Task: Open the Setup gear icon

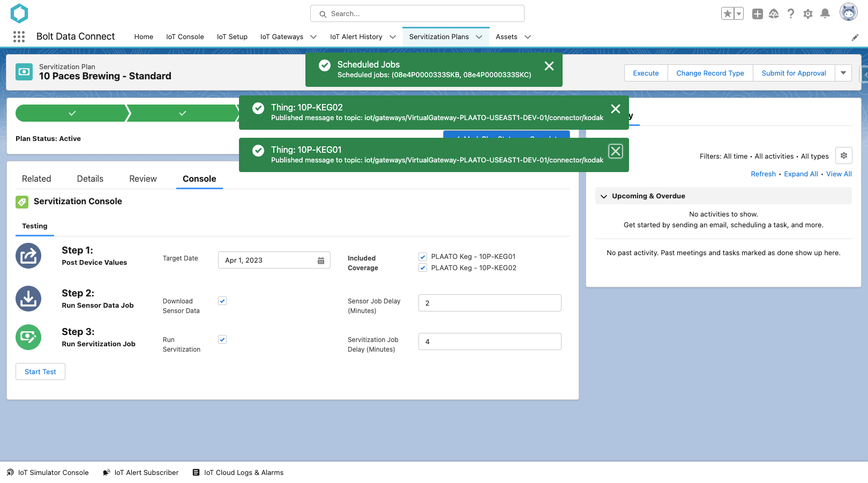Action: (808, 14)
